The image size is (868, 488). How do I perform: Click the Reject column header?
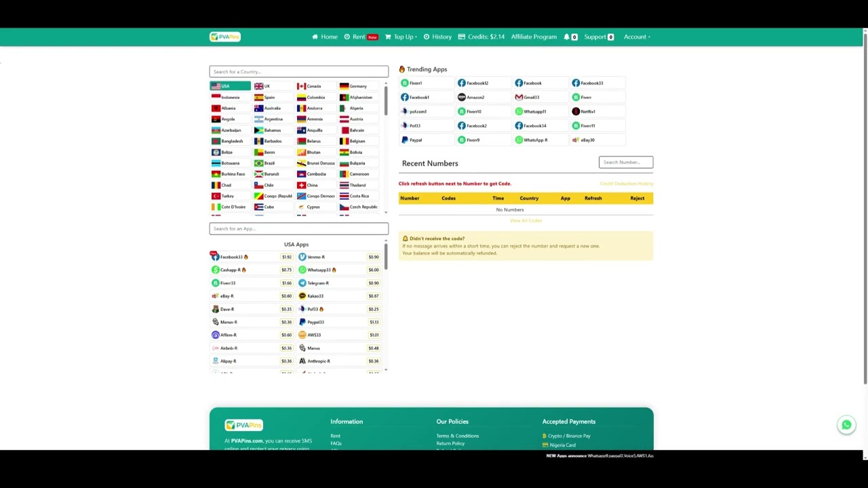pos(637,198)
